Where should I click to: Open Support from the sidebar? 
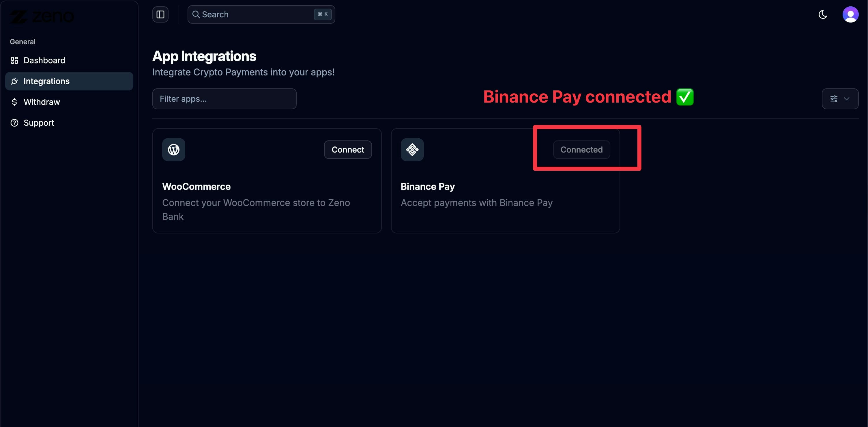coord(38,123)
